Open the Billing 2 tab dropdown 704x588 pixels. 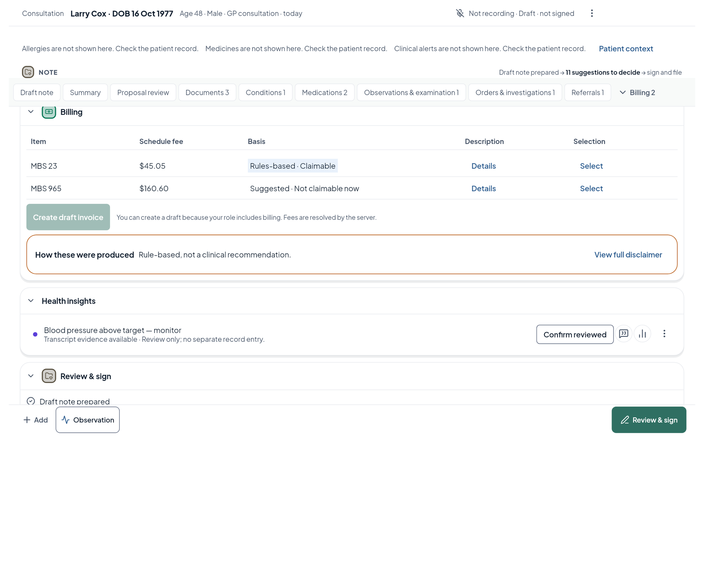click(x=637, y=93)
